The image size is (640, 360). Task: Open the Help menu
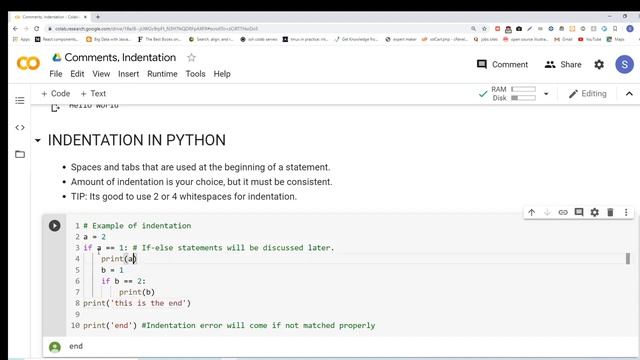[222, 74]
